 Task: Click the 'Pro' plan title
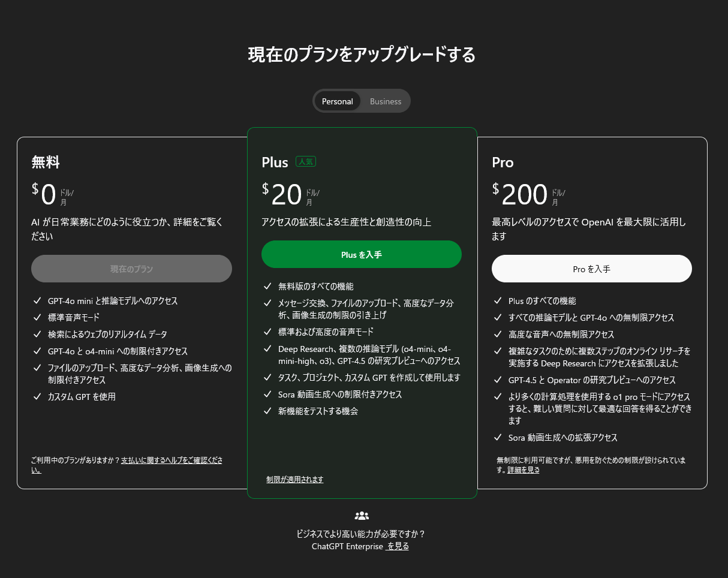pos(503,162)
